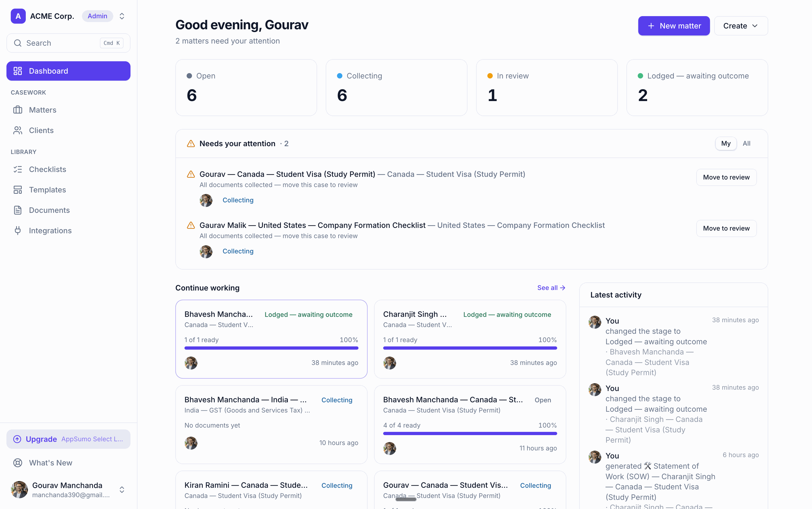This screenshot has height=509, width=812.
Task: Click the Upgrade arrow icon
Action: (x=17, y=439)
